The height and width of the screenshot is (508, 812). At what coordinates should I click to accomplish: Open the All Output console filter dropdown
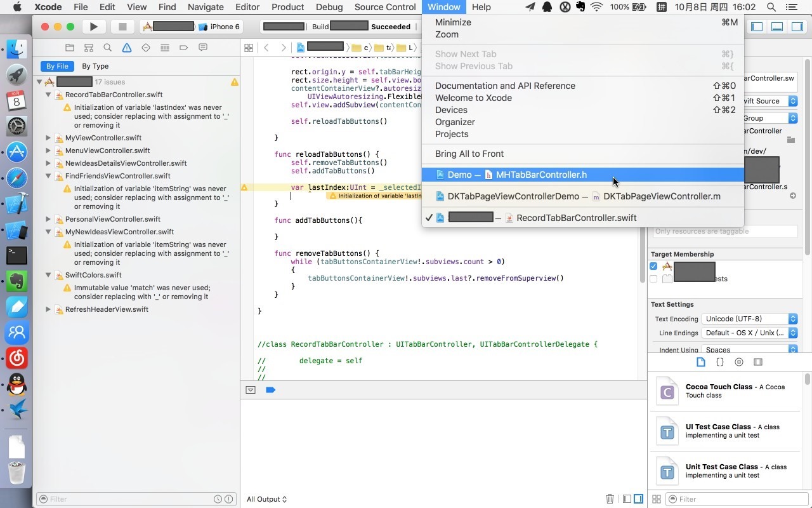click(266, 499)
